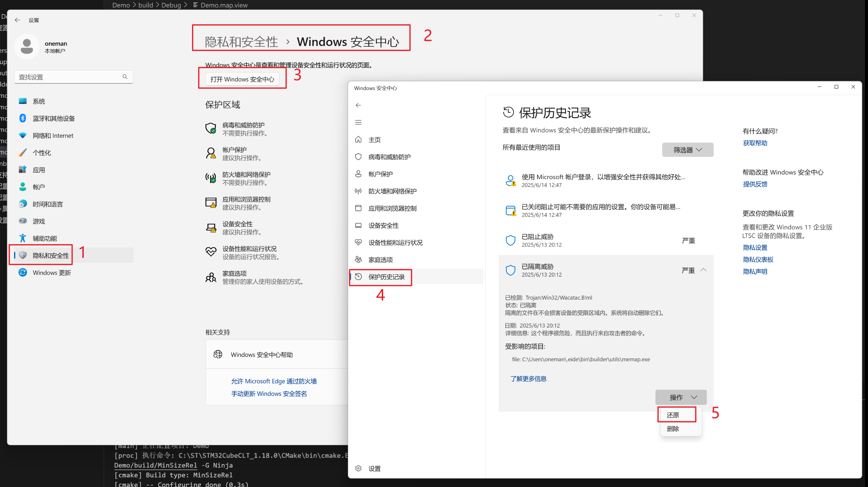Open 帐户保护 icon in 保护区域 list
This screenshot has height=487, width=868.
211,153
